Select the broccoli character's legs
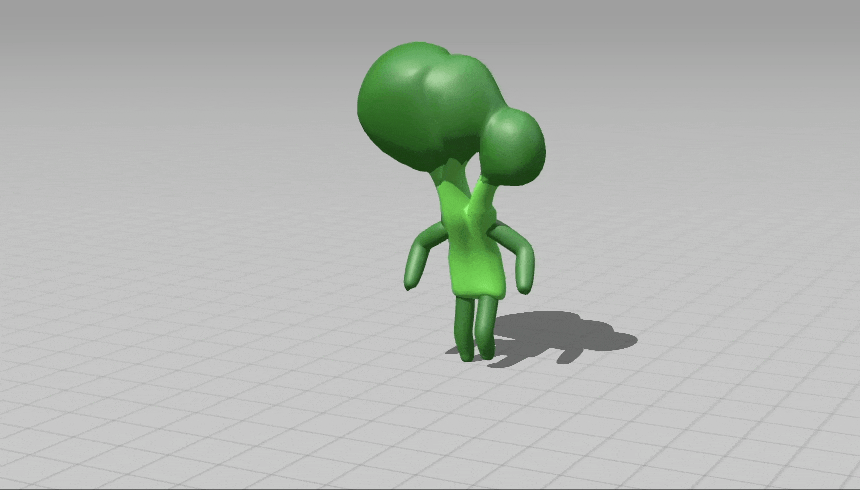This screenshot has height=490, width=860. pyautogui.click(x=475, y=328)
